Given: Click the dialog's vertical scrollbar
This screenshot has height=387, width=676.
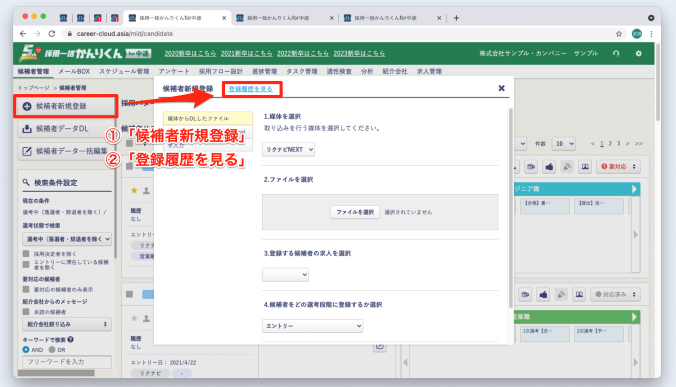Looking at the screenshot, I should pos(511,208).
